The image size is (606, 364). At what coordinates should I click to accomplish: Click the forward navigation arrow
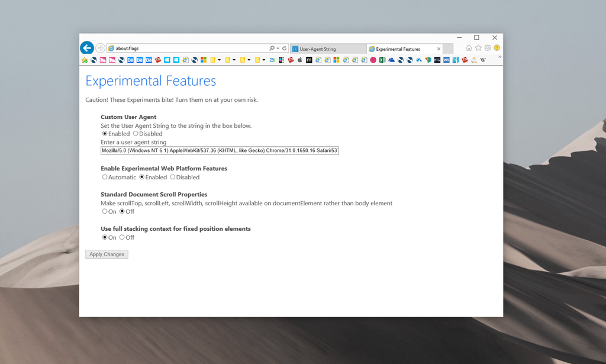(x=100, y=48)
